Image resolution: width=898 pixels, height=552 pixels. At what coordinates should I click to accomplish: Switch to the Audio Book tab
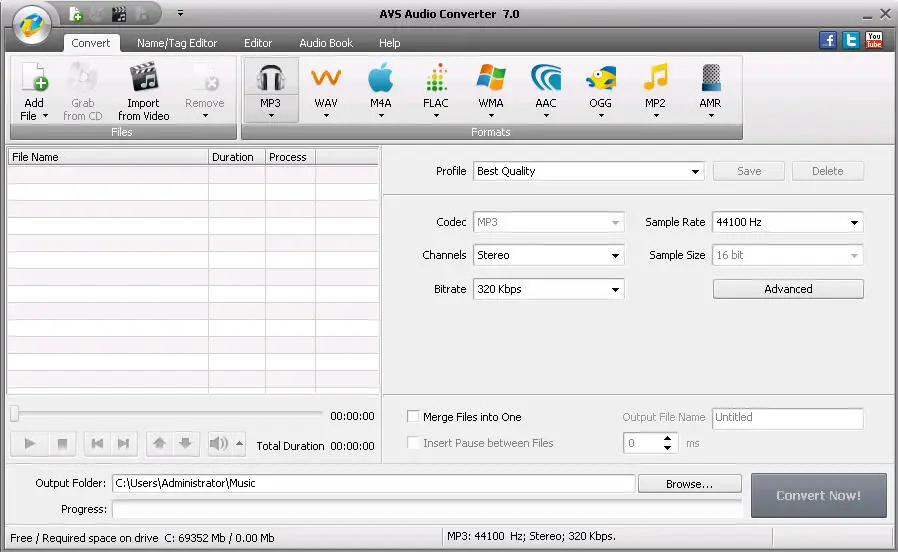[x=326, y=43]
